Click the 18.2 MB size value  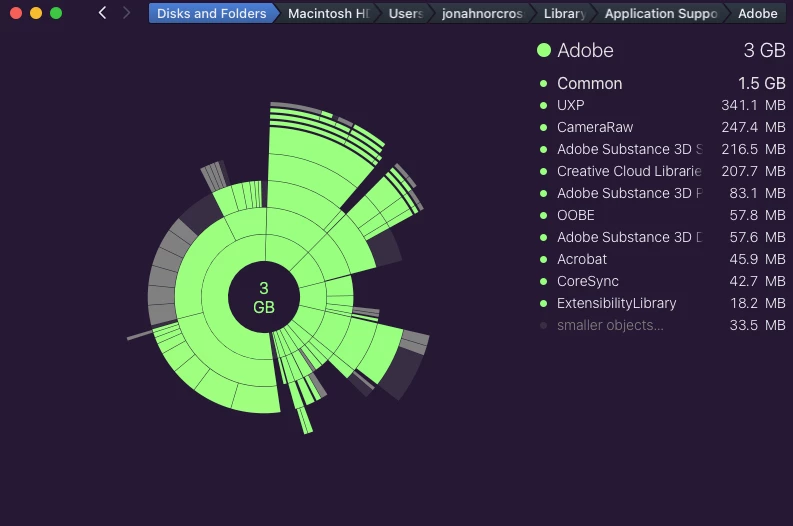758,303
